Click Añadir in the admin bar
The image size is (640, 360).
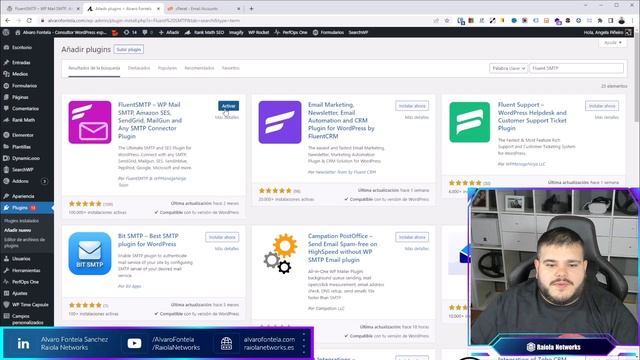[x=169, y=32]
